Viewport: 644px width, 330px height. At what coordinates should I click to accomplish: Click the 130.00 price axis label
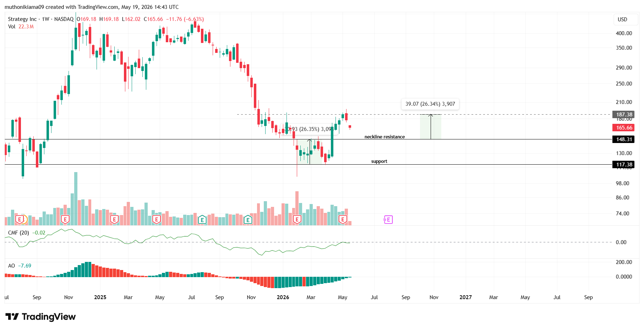(x=624, y=153)
